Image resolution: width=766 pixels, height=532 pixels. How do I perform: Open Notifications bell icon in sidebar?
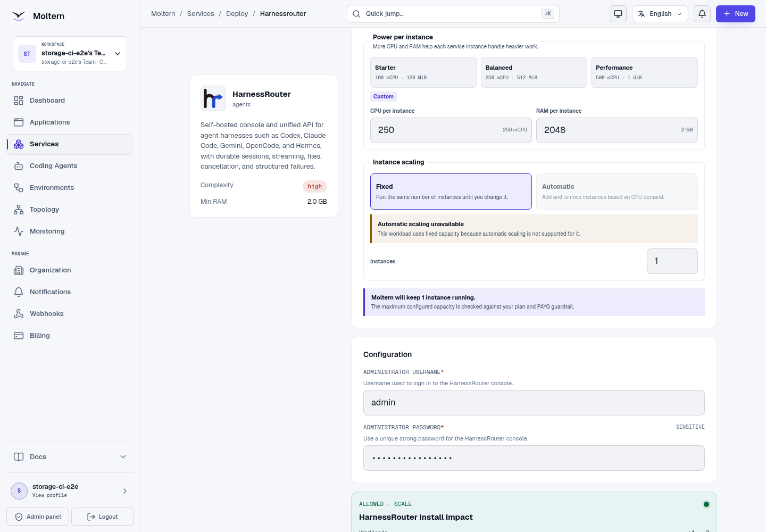point(19,292)
